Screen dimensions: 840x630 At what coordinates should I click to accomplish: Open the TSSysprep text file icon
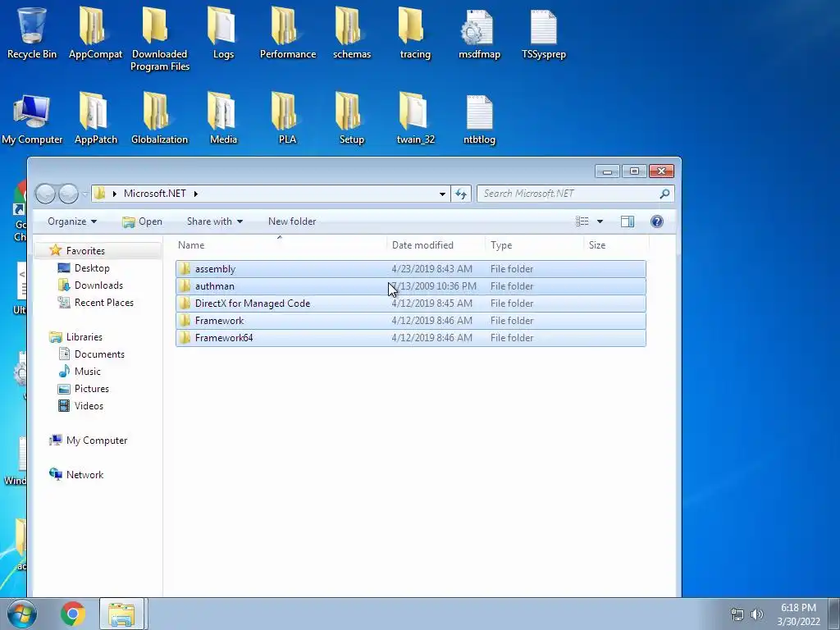coord(543,33)
